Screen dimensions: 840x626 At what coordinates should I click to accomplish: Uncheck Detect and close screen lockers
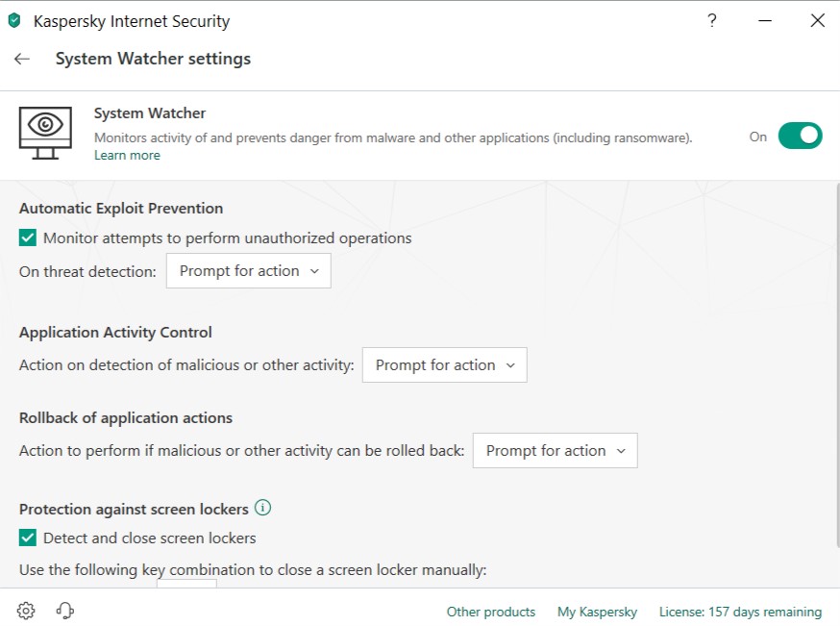(x=28, y=538)
